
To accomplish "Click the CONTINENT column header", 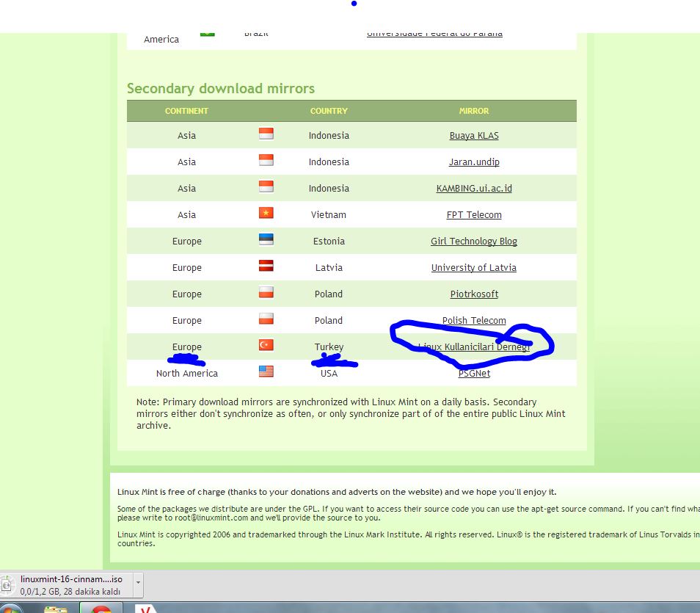I will [186, 111].
